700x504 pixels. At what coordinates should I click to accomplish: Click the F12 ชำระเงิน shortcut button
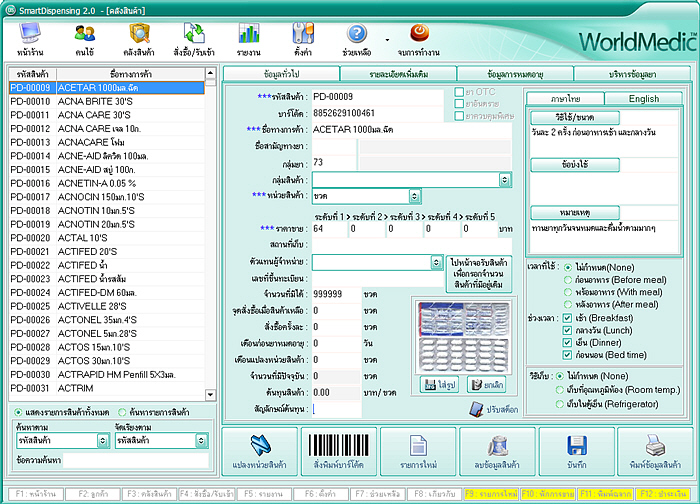(x=662, y=494)
